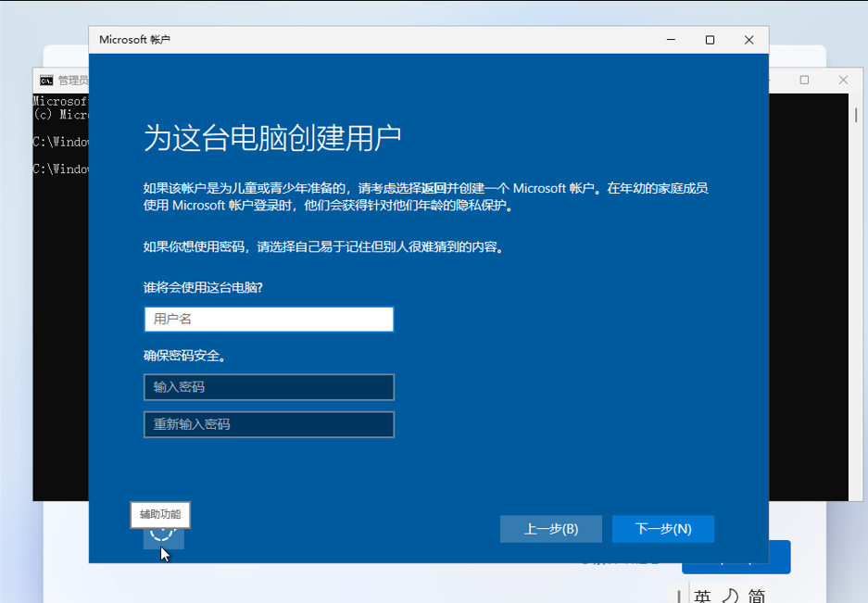Viewport: 868px width, 603px height.
Task: Minimize the Microsoft 帐户 window
Action: (670, 40)
